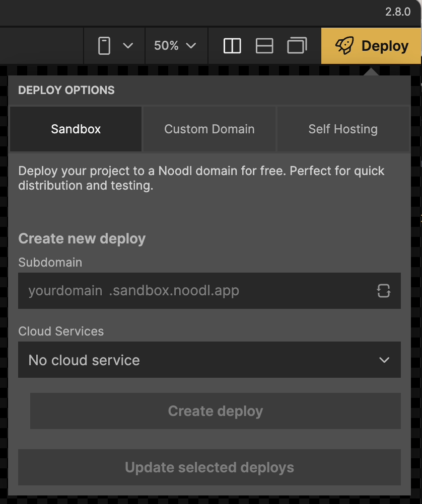
Task: Open the No cloud service dropdown
Action: pyautogui.click(x=201, y=360)
